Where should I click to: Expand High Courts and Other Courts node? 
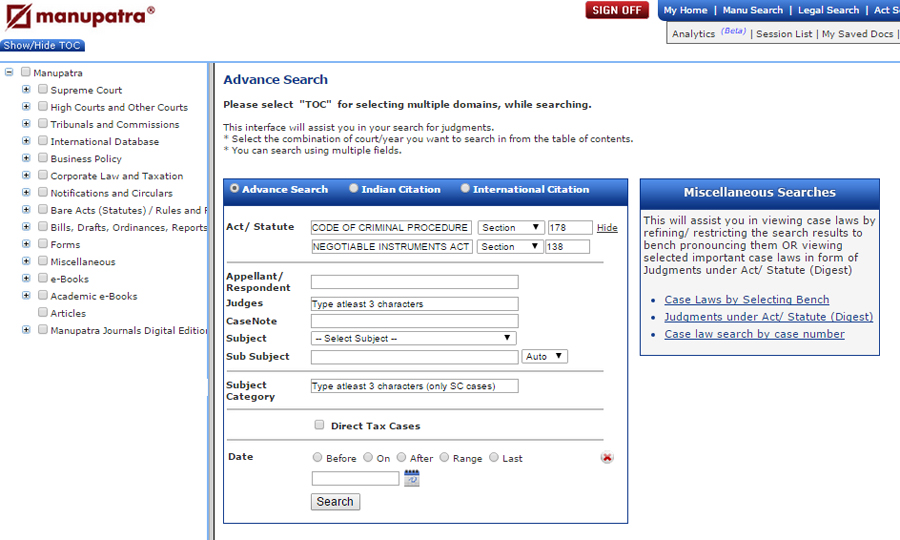coord(26,107)
